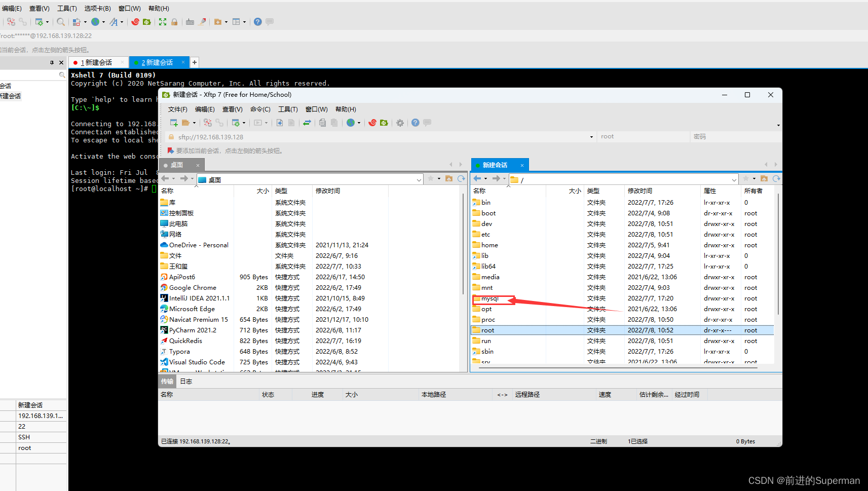The width and height of the screenshot is (868, 491).
Task: Go back in the remote pane navigation
Action: pos(477,178)
